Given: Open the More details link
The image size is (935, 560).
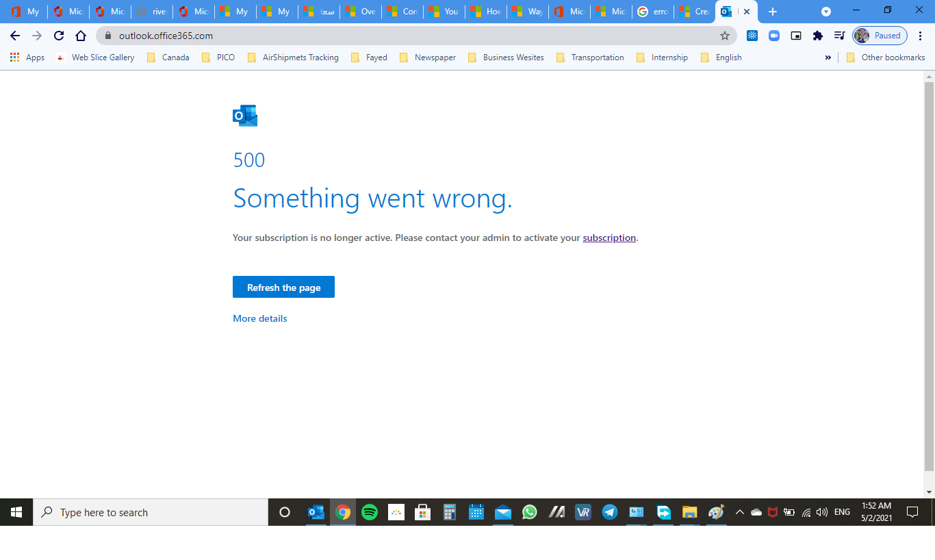Looking at the screenshot, I should [x=260, y=318].
